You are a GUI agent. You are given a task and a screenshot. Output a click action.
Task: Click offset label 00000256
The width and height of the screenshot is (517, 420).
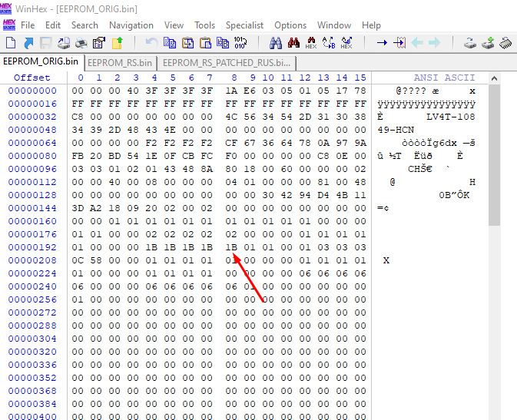click(x=32, y=299)
